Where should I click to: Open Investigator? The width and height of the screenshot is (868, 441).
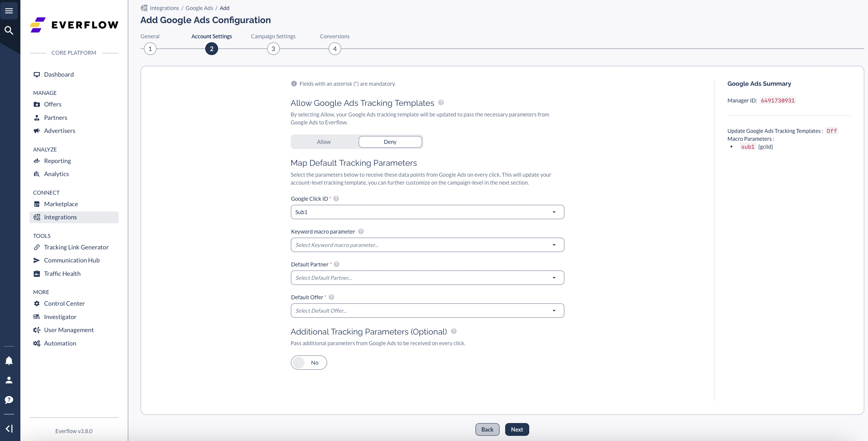(74, 317)
